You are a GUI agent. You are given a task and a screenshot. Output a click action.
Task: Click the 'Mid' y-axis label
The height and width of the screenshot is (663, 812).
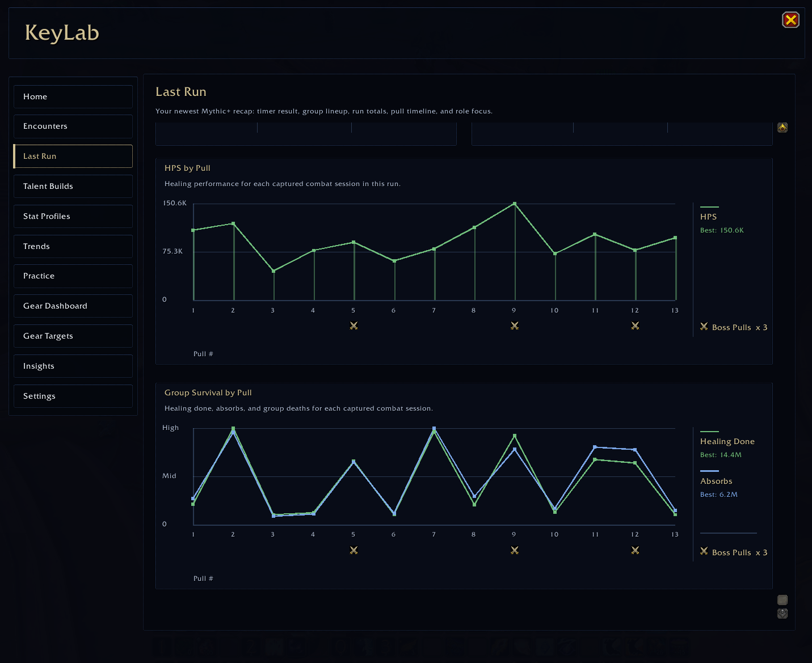(169, 476)
